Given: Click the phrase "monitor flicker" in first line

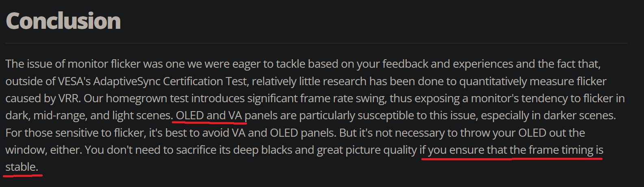Looking at the screenshot, I should pos(104,64).
